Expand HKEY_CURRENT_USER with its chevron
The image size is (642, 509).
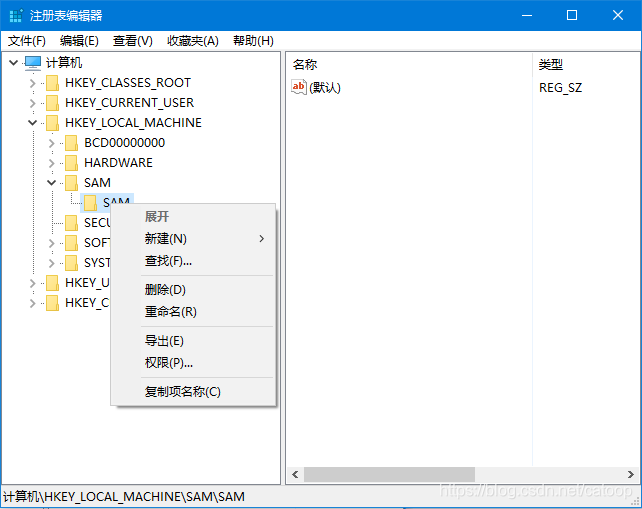click(33, 103)
